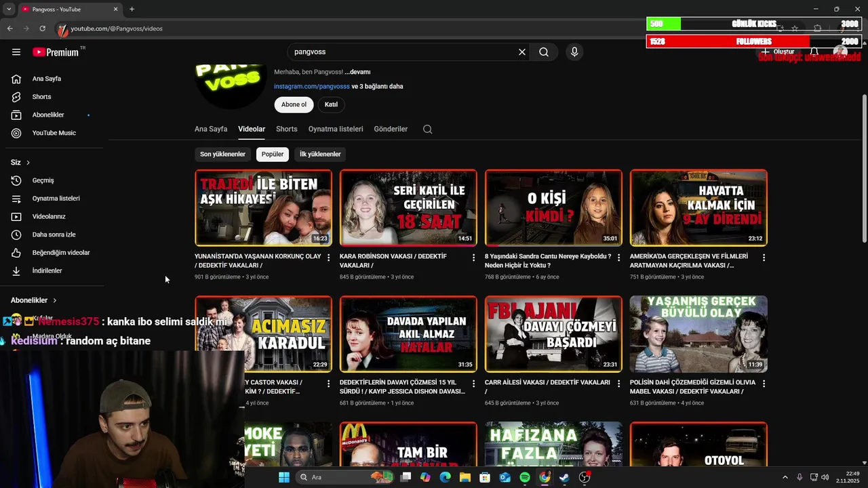868x488 pixels.
Task: Search within channel using magnifier icon
Action: coord(427,129)
